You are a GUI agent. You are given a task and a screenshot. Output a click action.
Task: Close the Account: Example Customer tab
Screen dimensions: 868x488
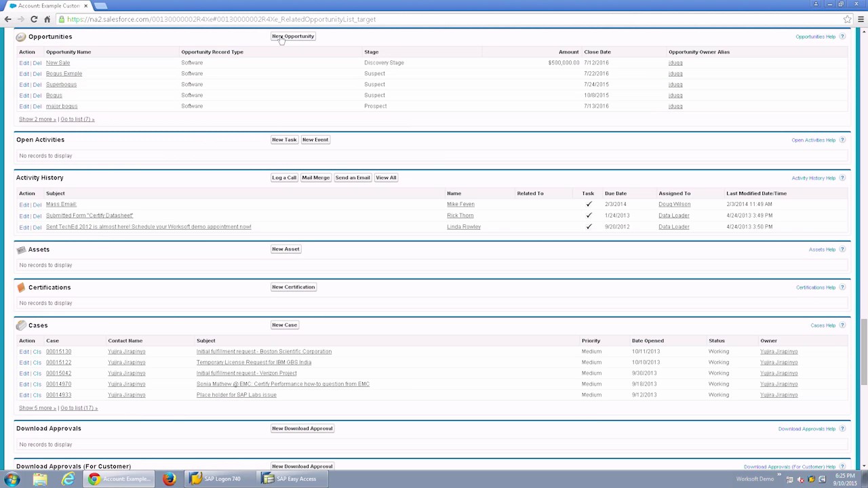85,5
